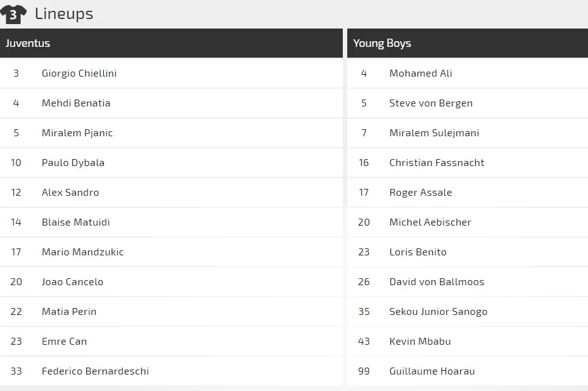
Task: Choose Miralem Pjanic from Juventus lineup
Action: click(x=77, y=132)
